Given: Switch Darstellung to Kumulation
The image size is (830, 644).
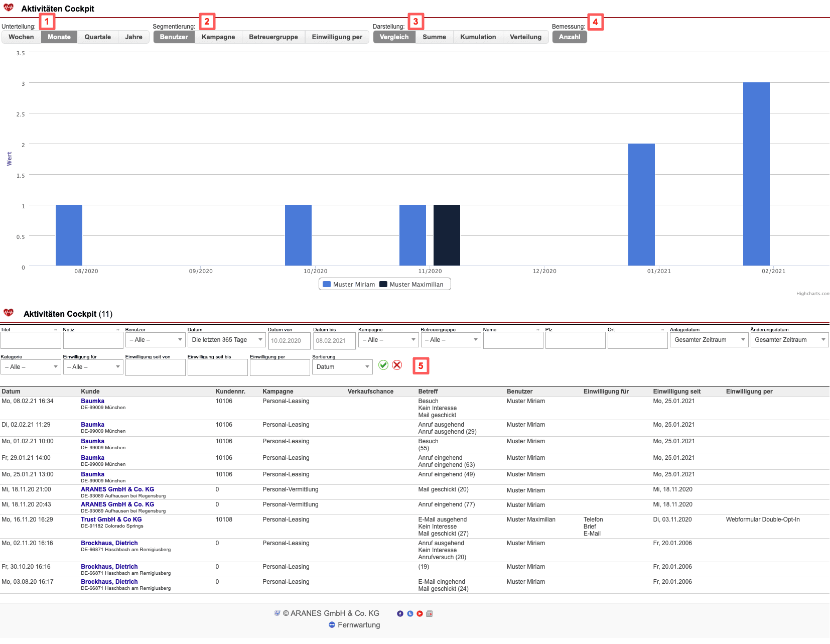Looking at the screenshot, I should coord(478,37).
